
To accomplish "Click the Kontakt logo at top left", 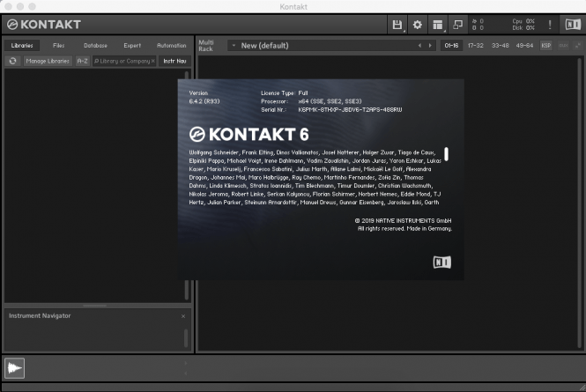I will coord(44,25).
